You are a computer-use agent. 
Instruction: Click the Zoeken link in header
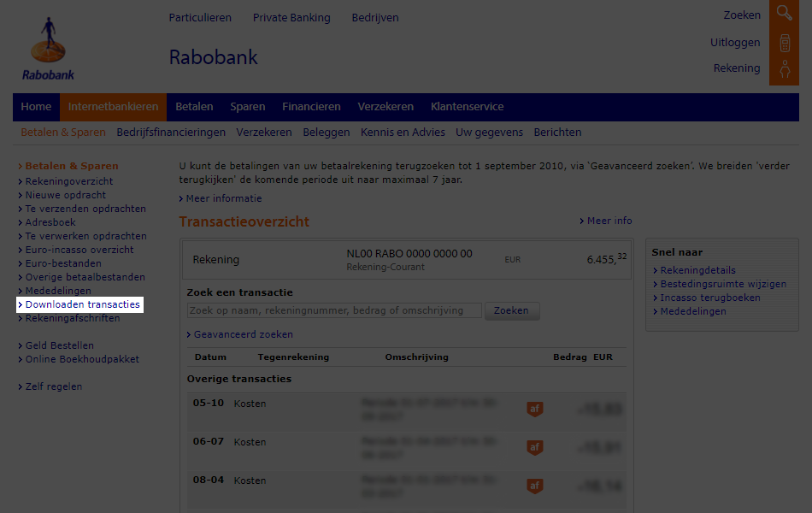pyautogui.click(x=742, y=15)
